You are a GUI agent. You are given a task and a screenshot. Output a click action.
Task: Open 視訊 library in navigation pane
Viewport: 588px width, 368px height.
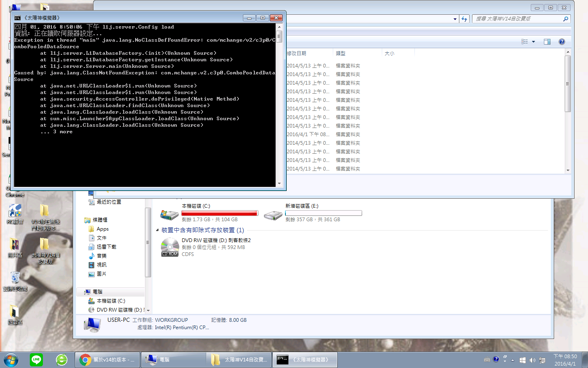(x=102, y=265)
